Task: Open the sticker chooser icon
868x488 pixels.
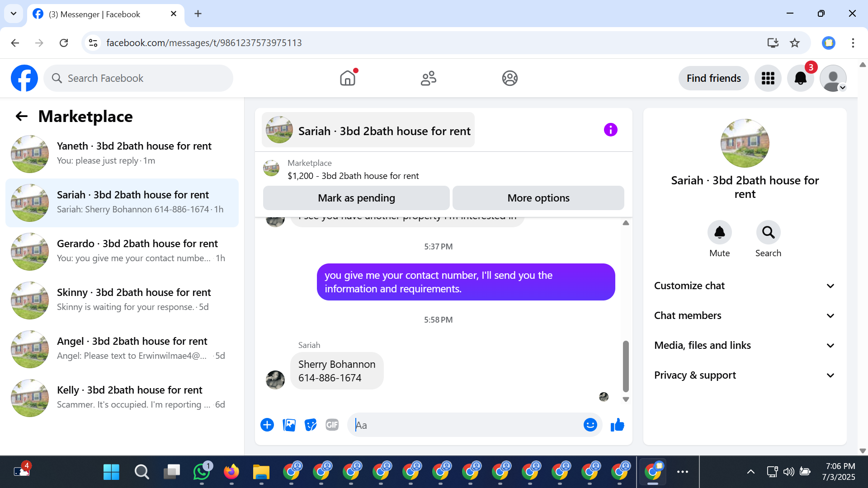Action: pyautogui.click(x=311, y=425)
